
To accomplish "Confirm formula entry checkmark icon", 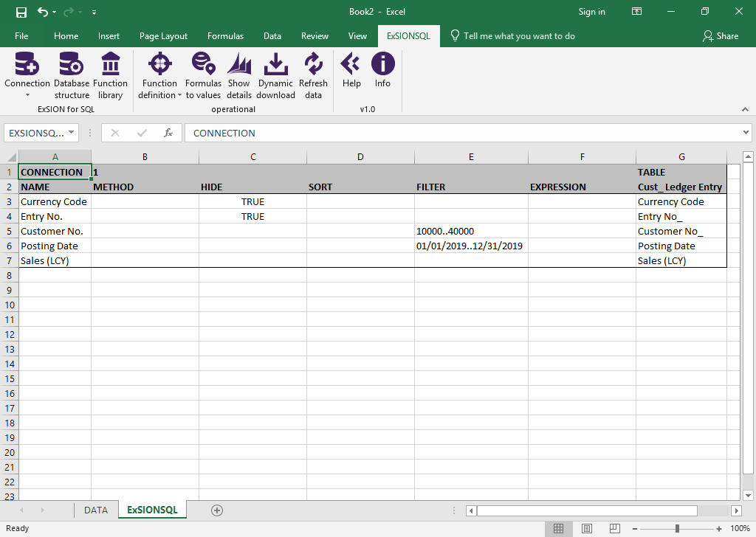I will tap(142, 133).
